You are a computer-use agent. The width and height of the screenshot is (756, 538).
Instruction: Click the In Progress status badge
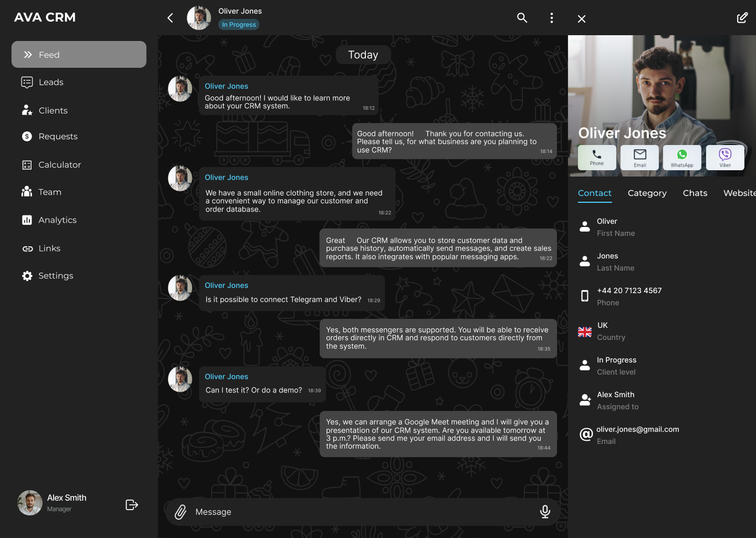pyautogui.click(x=239, y=25)
